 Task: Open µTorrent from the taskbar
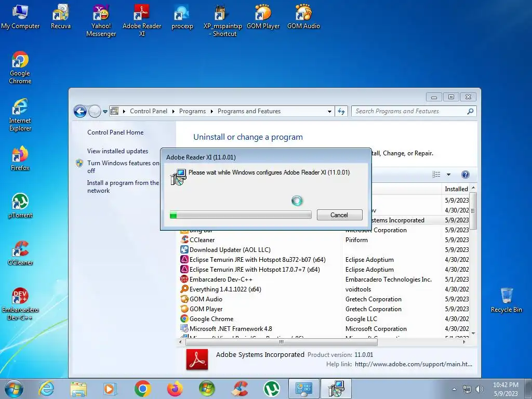pyautogui.click(x=272, y=389)
